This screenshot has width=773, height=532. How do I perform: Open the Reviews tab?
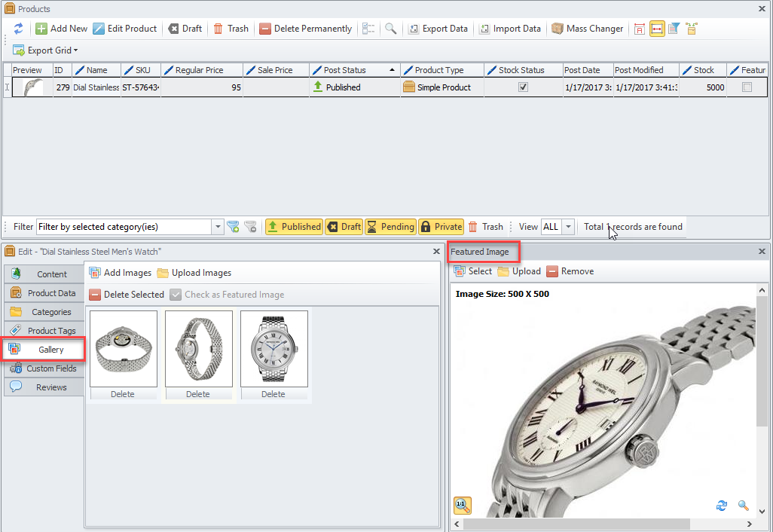(44, 387)
